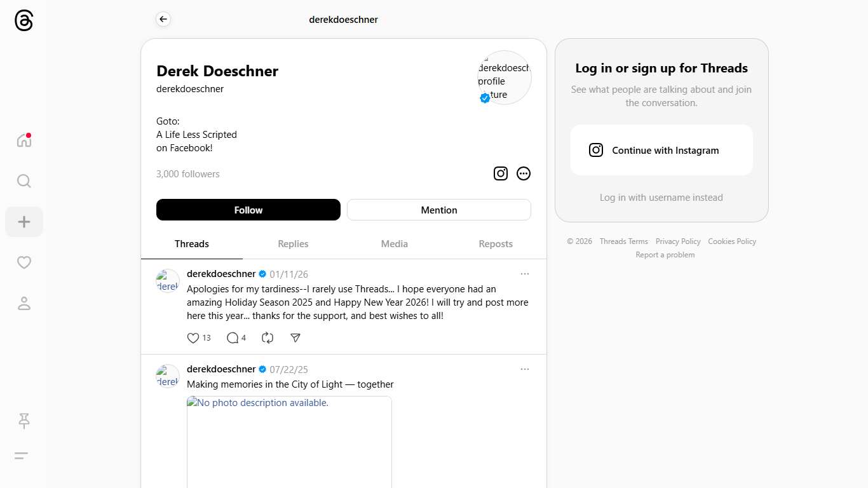Click the pin icon in sidebar
Viewport: 868px width, 488px height.
point(24,420)
